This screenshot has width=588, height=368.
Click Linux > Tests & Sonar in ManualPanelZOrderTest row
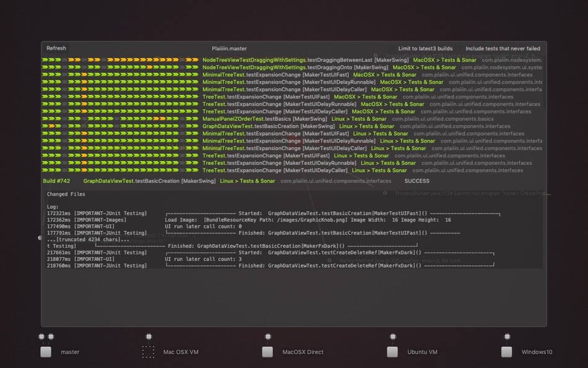[x=359, y=119]
